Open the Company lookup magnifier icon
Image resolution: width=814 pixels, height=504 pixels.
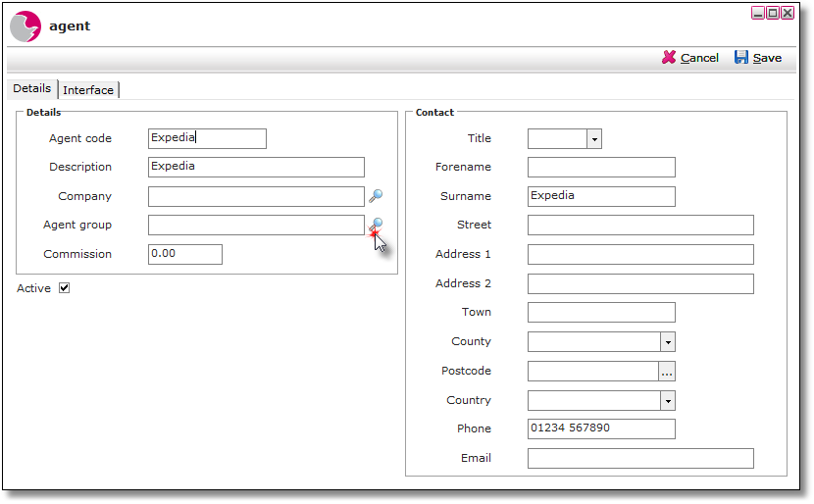pos(376,196)
